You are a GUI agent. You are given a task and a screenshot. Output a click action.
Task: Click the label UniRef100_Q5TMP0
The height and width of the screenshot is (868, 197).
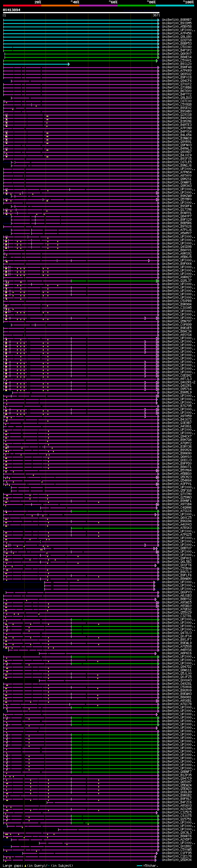click(177, 200)
